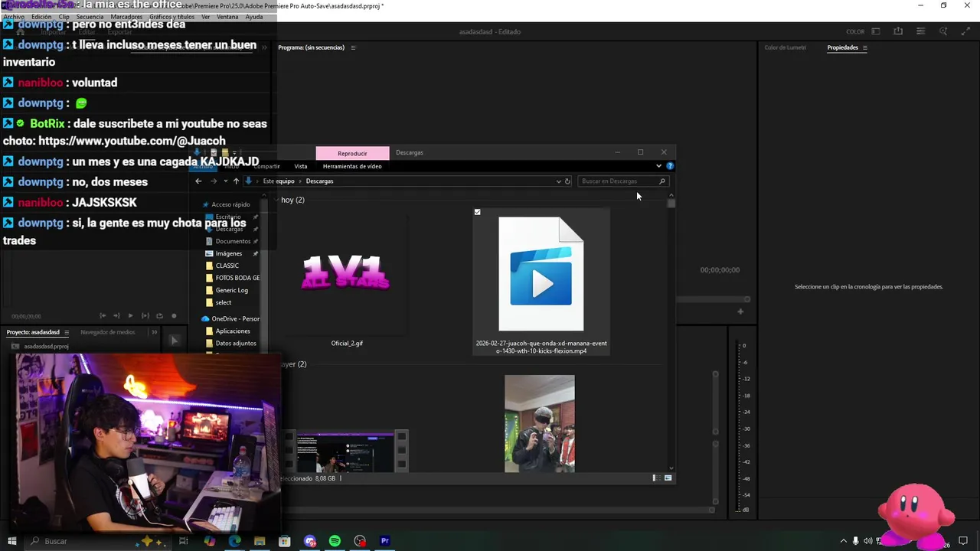Open the recent locations dropdown in Explorer
980x551 pixels.
point(225,181)
